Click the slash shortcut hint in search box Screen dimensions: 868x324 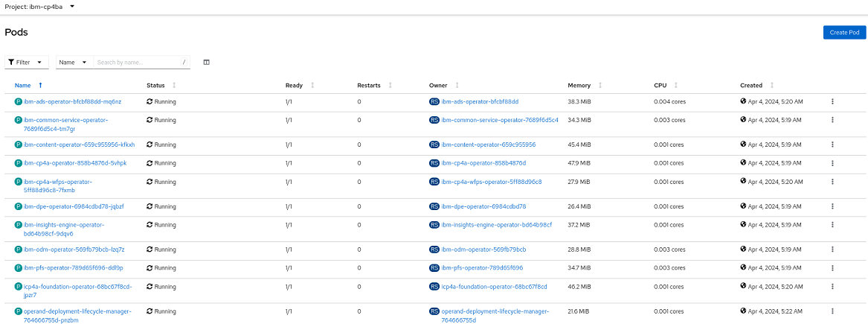click(x=184, y=63)
